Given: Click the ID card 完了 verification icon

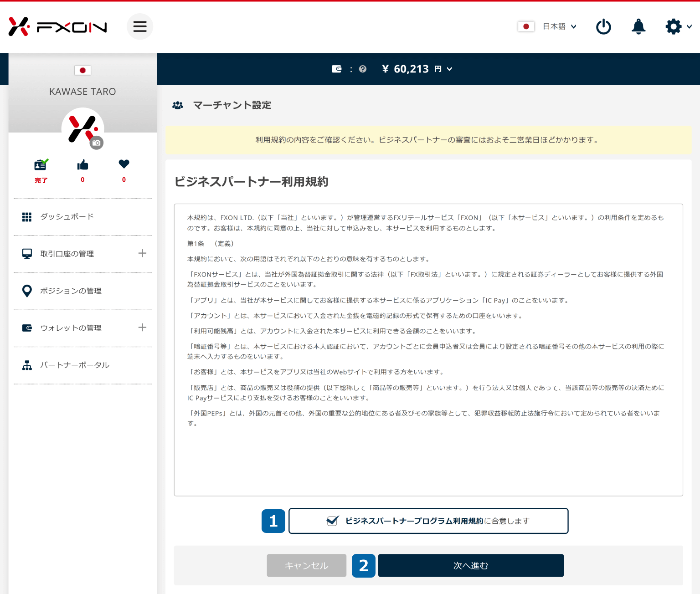Looking at the screenshot, I should (x=41, y=164).
